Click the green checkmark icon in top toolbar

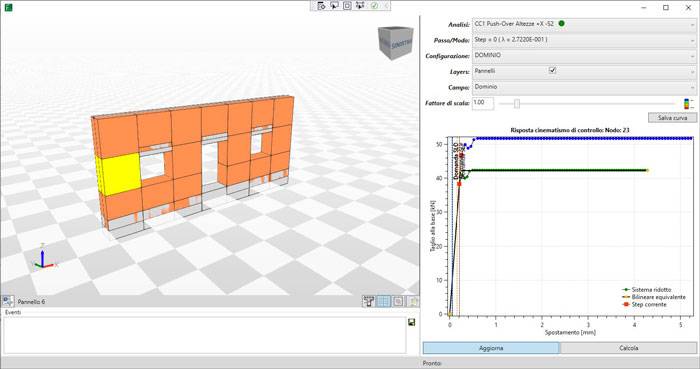tap(374, 6)
